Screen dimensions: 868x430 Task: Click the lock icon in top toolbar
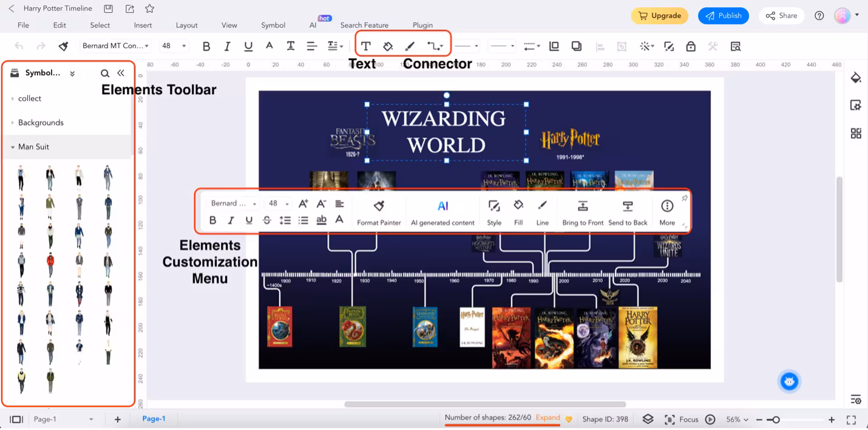click(691, 46)
